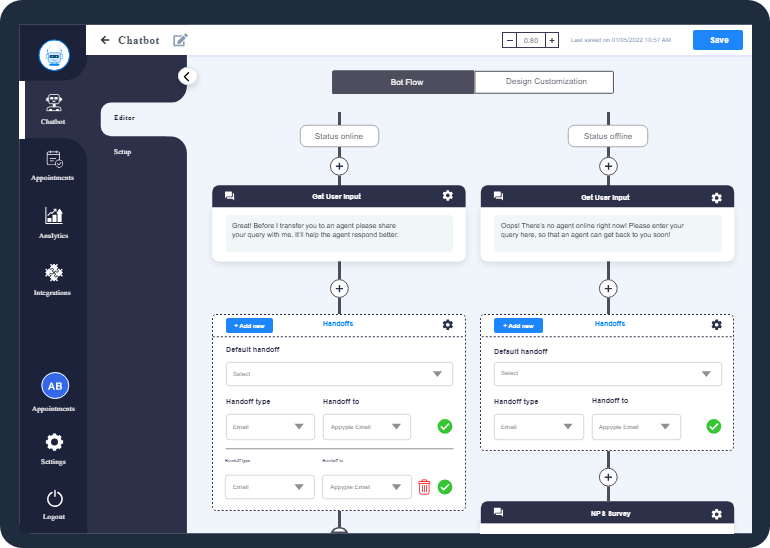
Task: Click green check beside trash icon
Action: tap(445, 487)
